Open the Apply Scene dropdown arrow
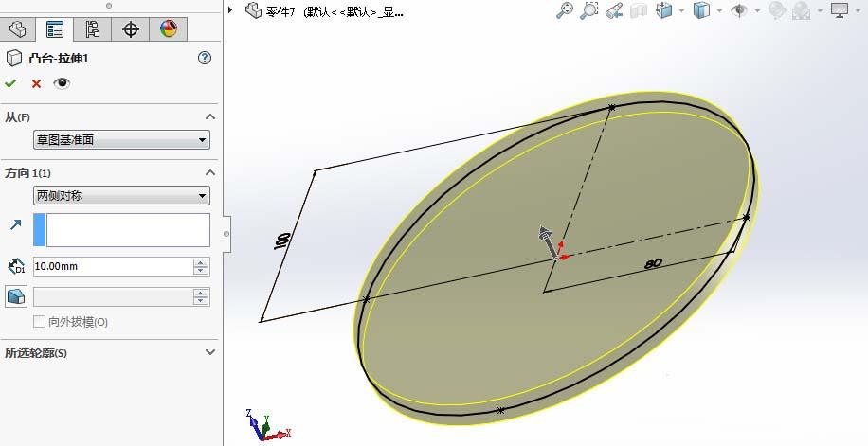Viewport: 868px width, 446px height. pyautogui.click(x=820, y=11)
